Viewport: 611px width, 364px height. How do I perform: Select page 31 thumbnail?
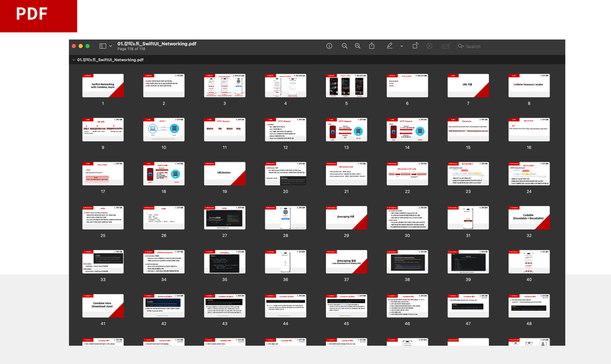coord(468,218)
